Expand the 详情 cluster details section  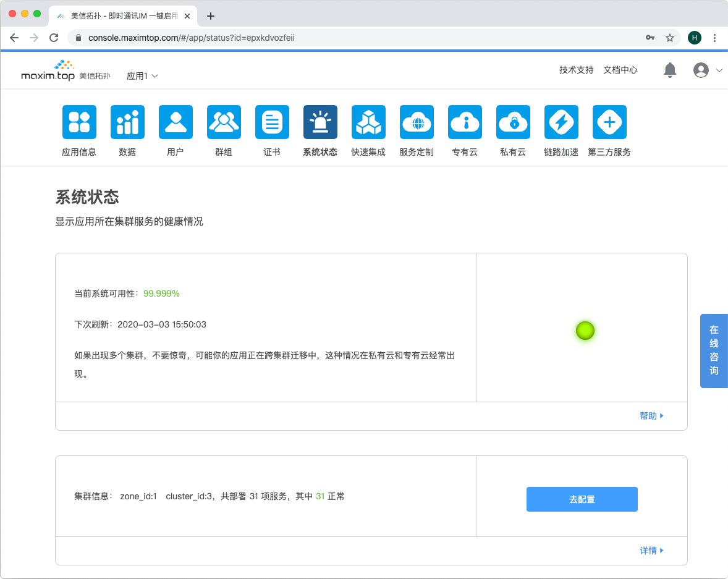click(x=651, y=551)
